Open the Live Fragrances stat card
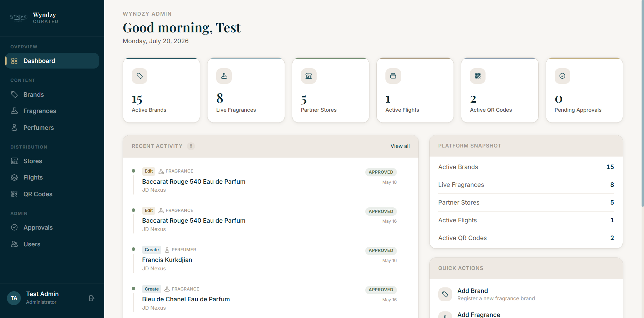The height and width of the screenshot is (318, 644). [246, 90]
